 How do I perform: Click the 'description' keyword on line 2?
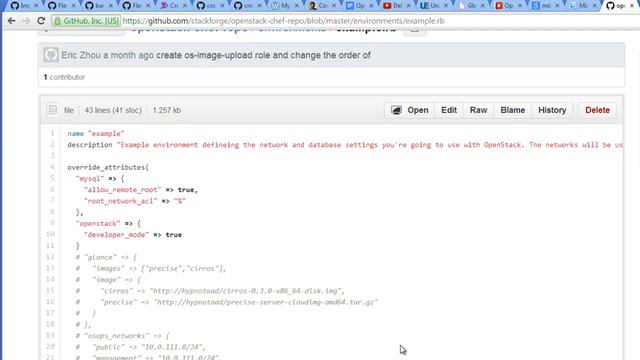click(90, 145)
